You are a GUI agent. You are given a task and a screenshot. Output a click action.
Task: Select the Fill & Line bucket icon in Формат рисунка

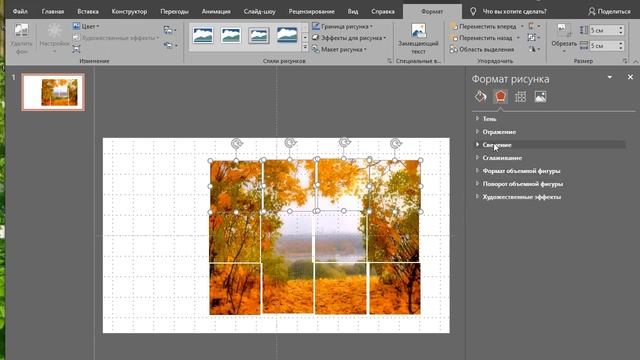(x=480, y=97)
